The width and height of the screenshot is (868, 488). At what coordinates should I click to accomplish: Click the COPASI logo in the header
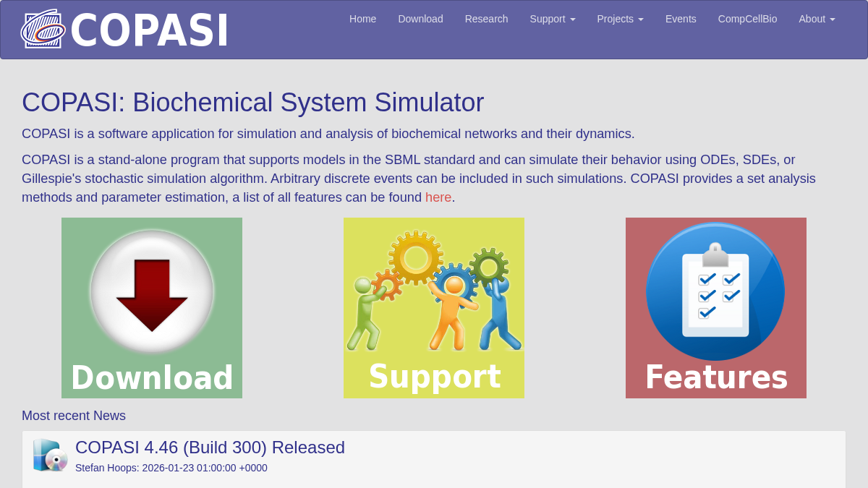[x=124, y=30]
